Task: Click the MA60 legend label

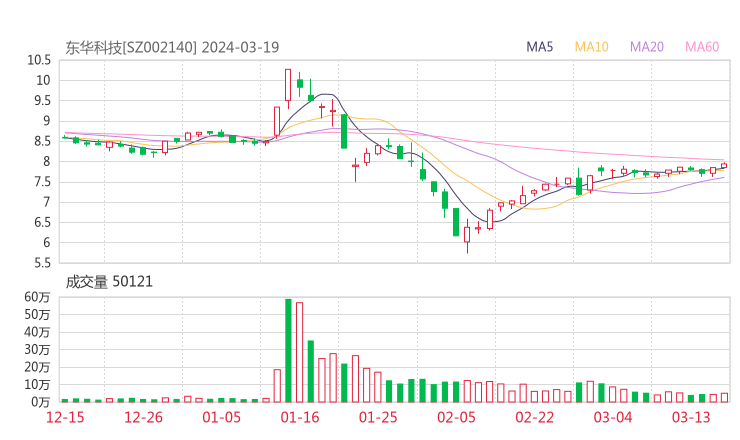Action: (x=702, y=47)
